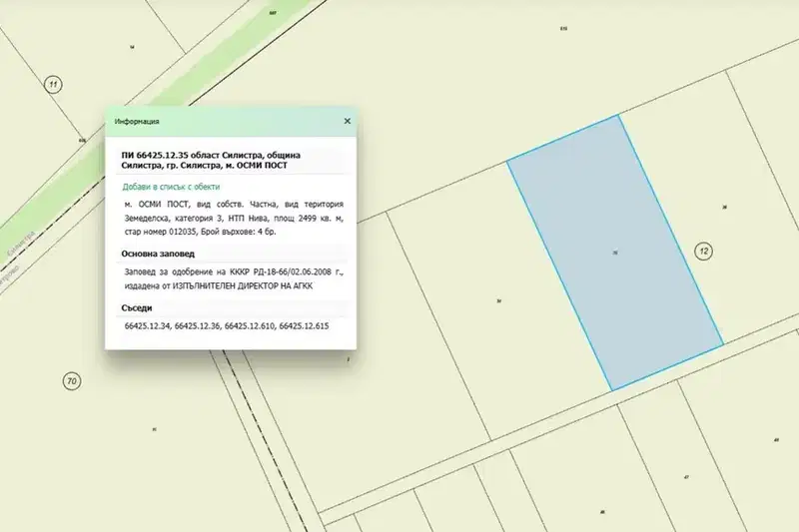Click the 'Информация' popup header title
Image resolution: width=799 pixels, height=532 pixels.
[x=137, y=121]
